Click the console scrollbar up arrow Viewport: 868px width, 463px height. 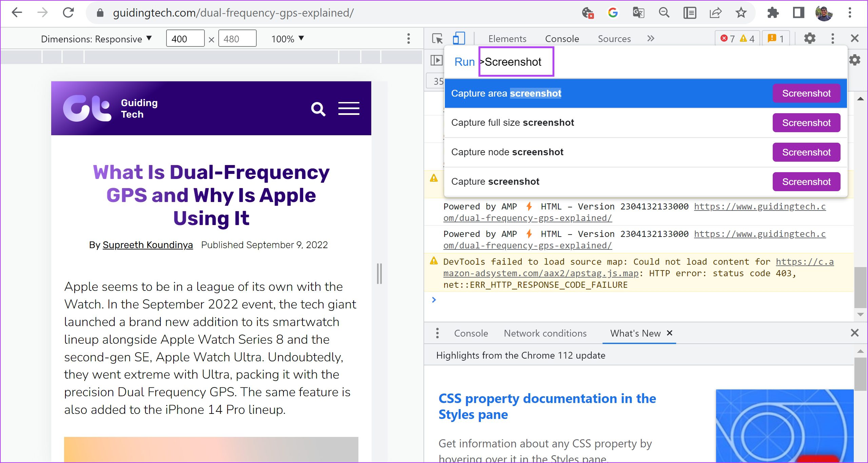click(x=860, y=99)
